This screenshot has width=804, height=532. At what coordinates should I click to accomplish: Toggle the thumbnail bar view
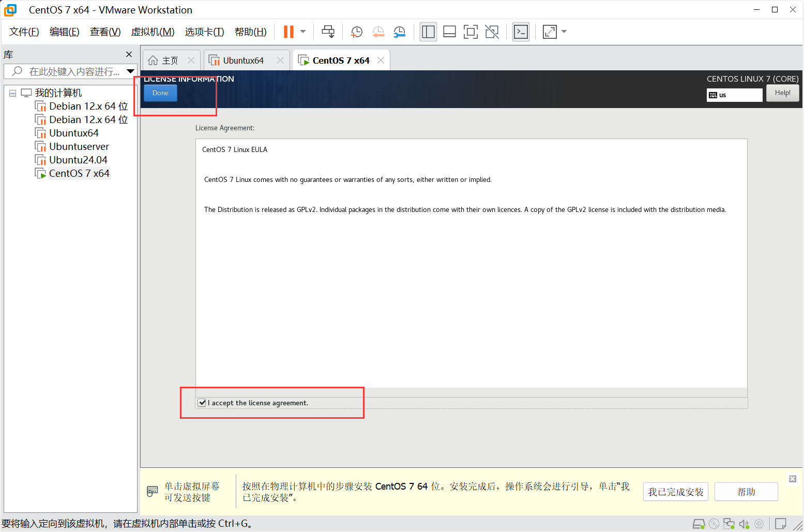pos(449,32)
